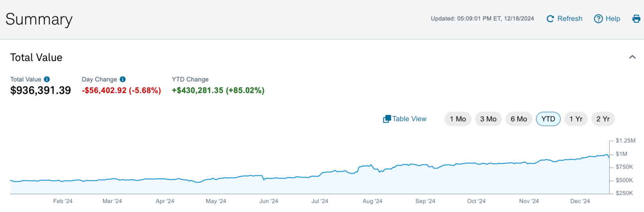Switch chart to 1 Yr range
The width and height of the screenshot is (644, 212).
576,119
